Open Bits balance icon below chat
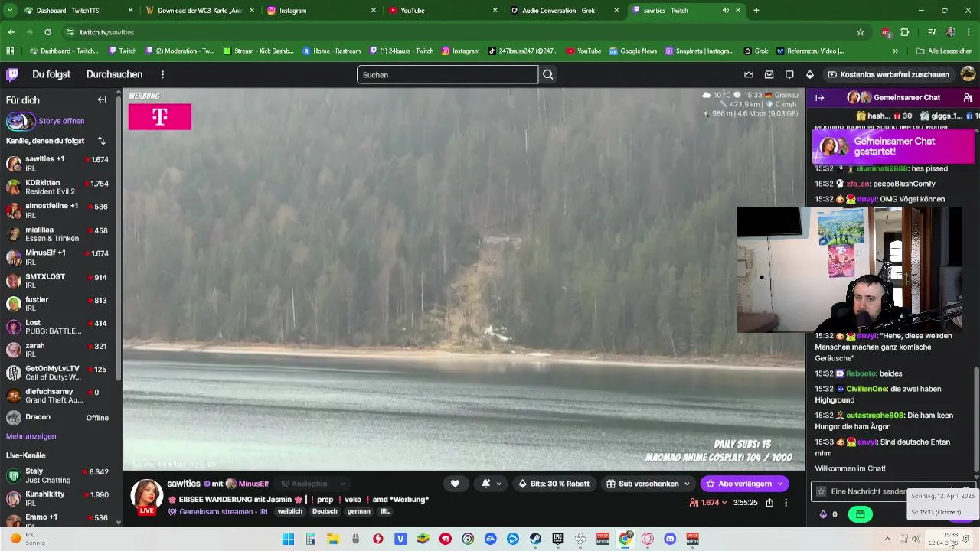Viewport: 980px width, 551px height. click(x=823, y=514)
